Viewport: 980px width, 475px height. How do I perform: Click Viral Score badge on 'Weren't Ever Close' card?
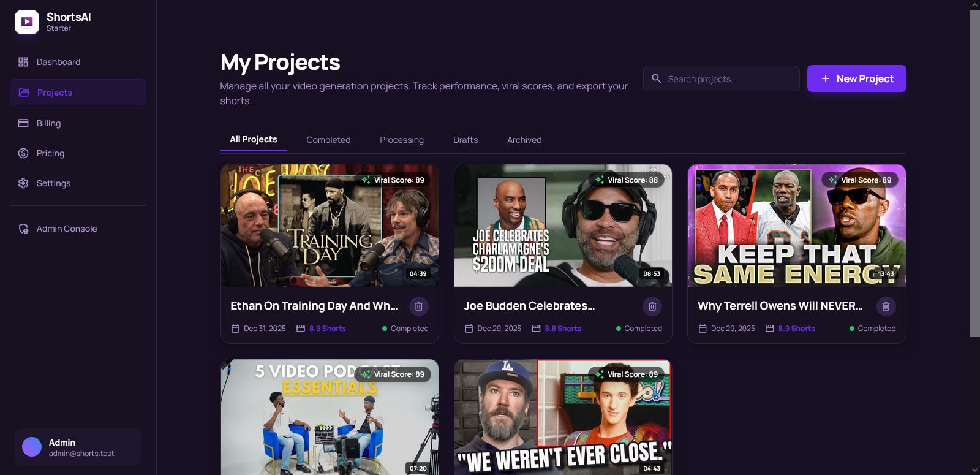(x=627, y=374)
